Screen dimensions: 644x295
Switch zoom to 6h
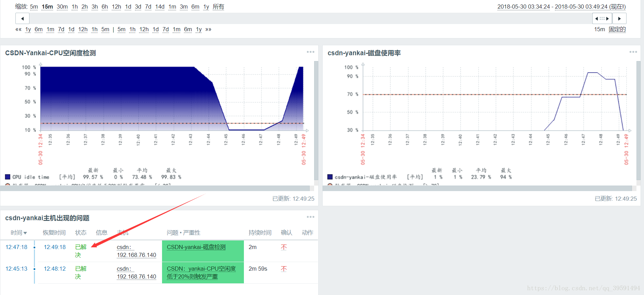click(x=105, y=7)
